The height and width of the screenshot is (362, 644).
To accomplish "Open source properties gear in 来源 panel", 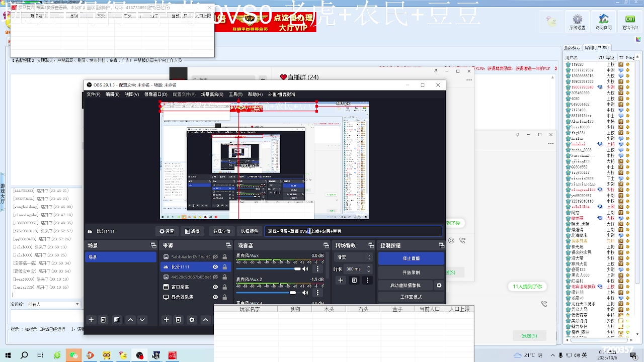I will [192, 320].
